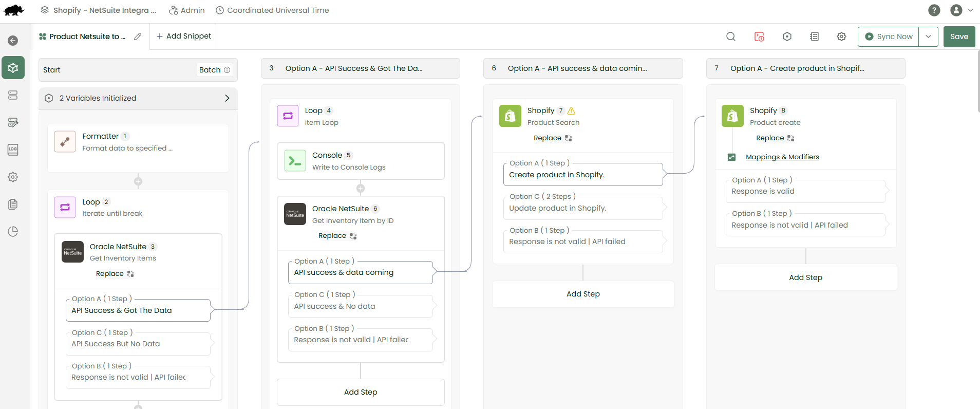
Task: Click Replace on Shopify Product Search
Action: 553,138
